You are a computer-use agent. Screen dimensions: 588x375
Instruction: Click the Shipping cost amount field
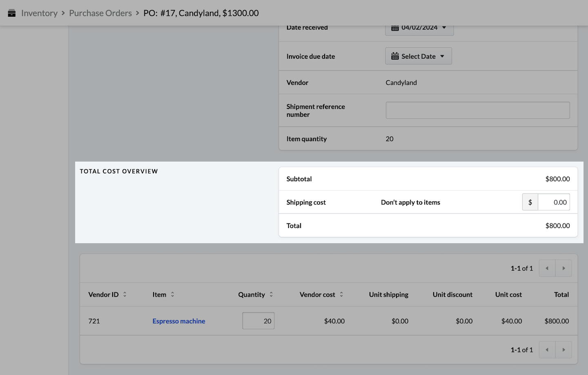554,202
